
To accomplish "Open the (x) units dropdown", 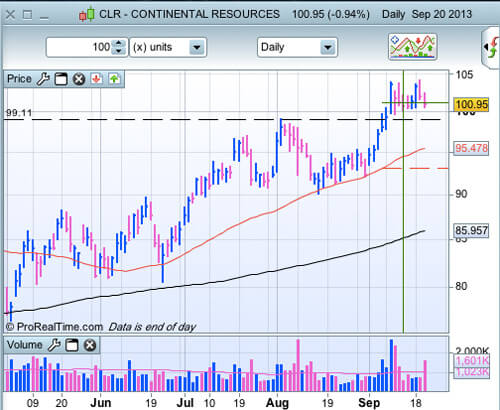I will click(168, 47).
